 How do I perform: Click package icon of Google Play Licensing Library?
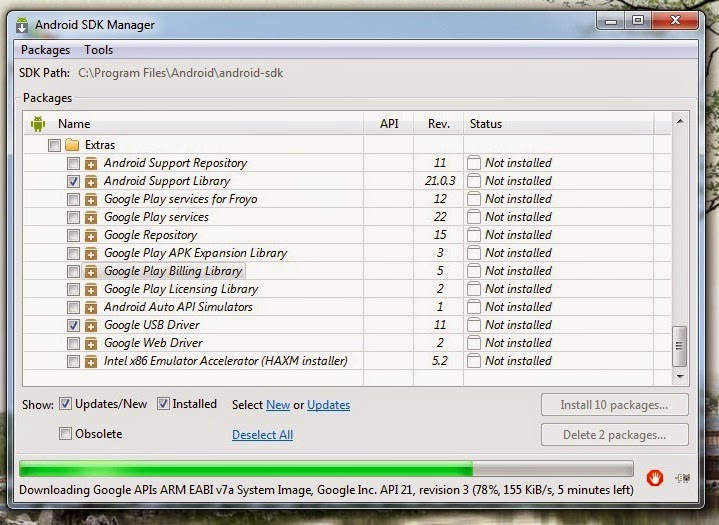91,289
